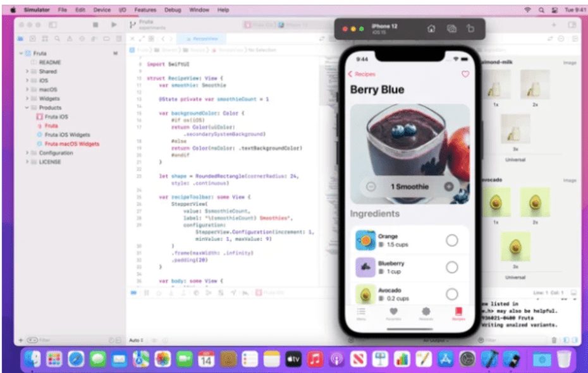Viewport: 588px width, 373px height.
Task: Capture a screenshot with Simulator's camera icon
Action: pos(451,28)
